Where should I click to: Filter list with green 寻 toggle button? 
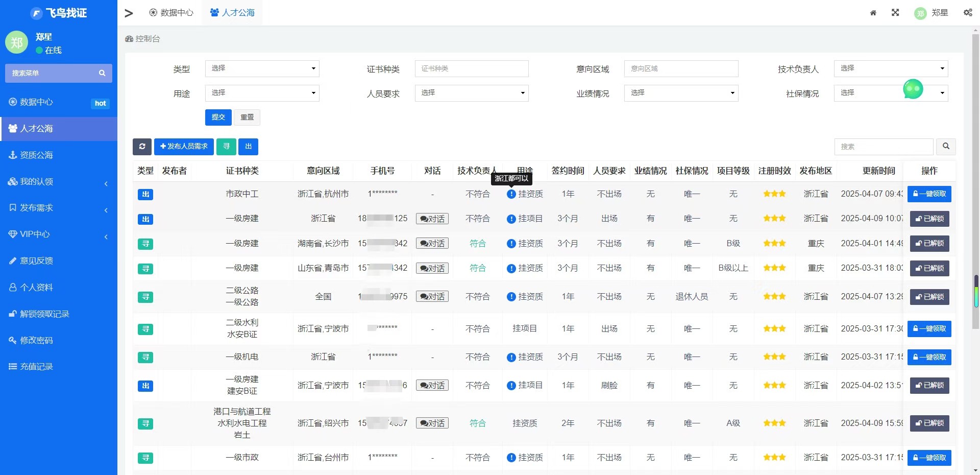coord(226,147)
